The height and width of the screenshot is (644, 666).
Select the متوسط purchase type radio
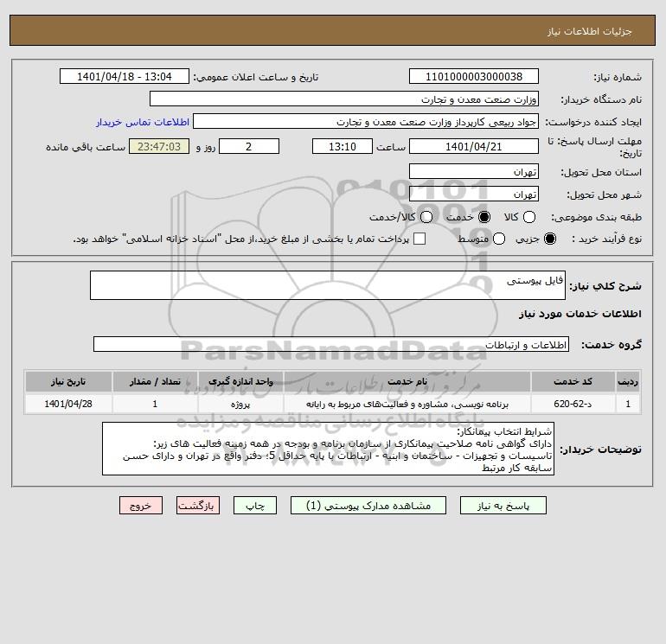(499, 239)
